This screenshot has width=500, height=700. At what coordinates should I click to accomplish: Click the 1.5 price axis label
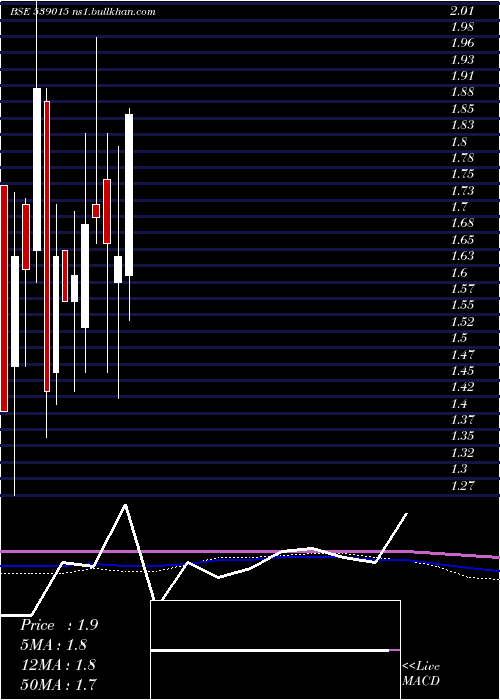(x=458, y=338)
